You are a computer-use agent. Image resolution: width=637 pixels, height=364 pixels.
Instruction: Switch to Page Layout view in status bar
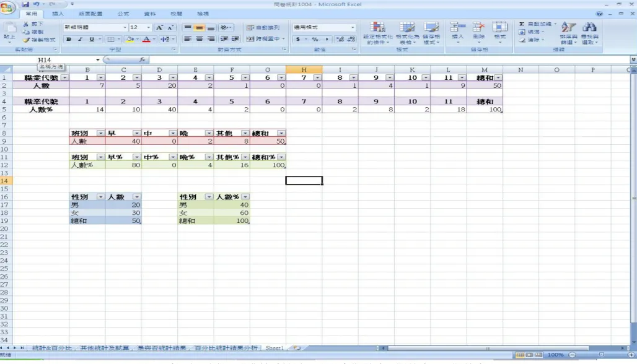(x=529, y=355)
